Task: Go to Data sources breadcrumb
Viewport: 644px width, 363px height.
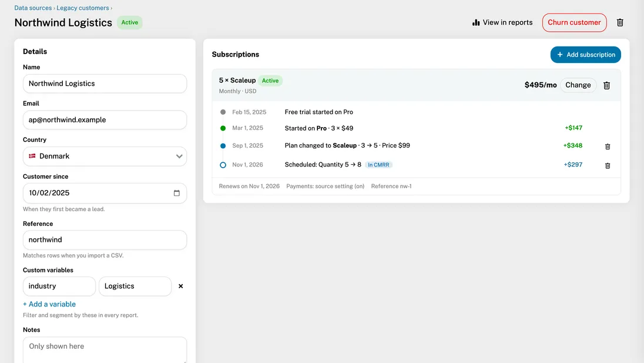Action: click(x=33, y=8)
